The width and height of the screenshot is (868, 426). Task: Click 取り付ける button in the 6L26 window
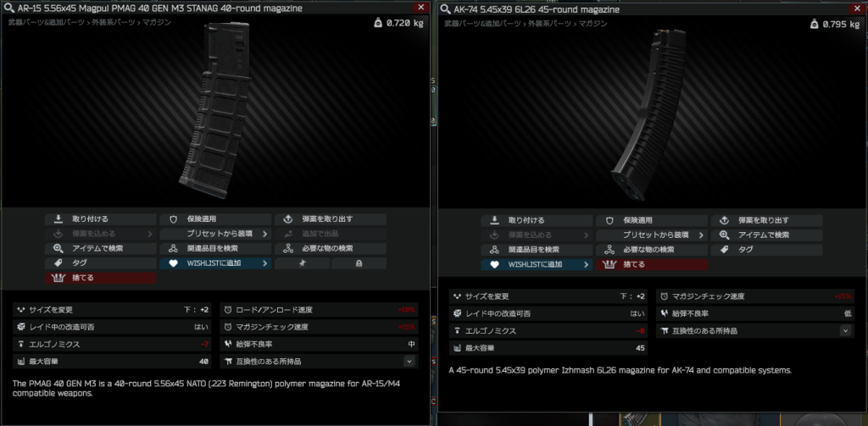click(537, 220)
